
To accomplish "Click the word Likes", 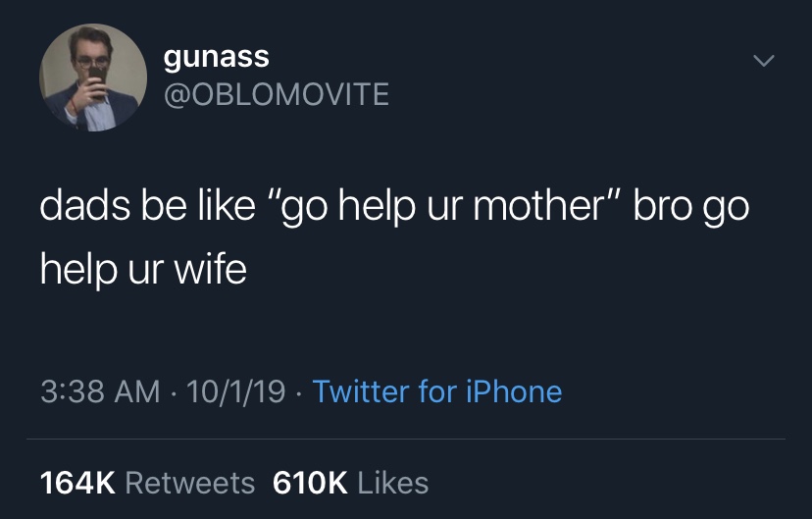I will tap(392, 483).
